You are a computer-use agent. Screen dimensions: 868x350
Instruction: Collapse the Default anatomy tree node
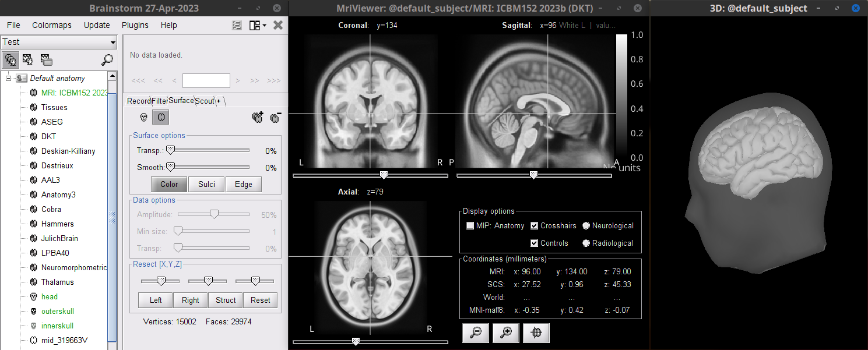[x=9, y=78]
